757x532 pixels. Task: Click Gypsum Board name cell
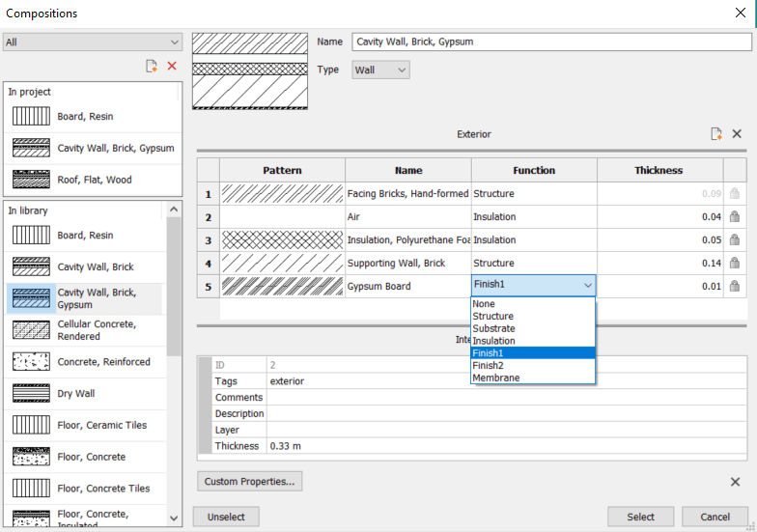[407, 286]
